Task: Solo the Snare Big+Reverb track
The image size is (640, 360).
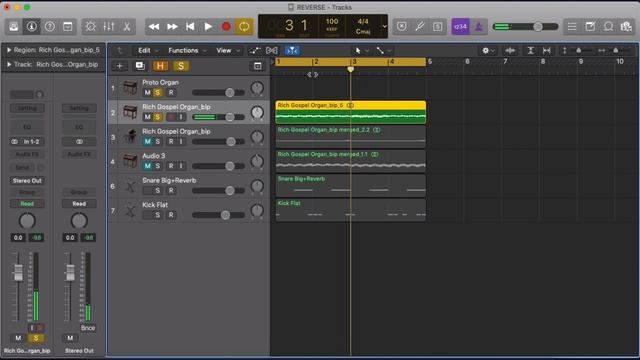Action: (158, 191)
